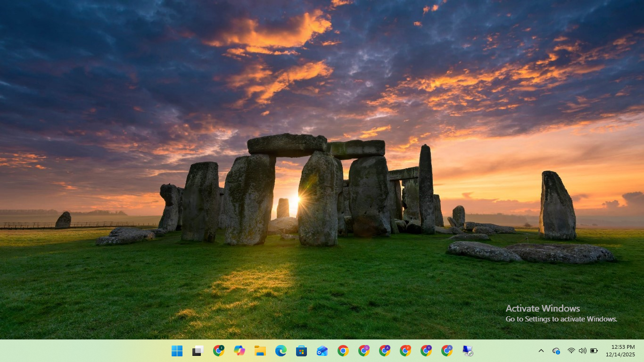
Task: Open the clock and date calendar panel
Action: point(620,351)
